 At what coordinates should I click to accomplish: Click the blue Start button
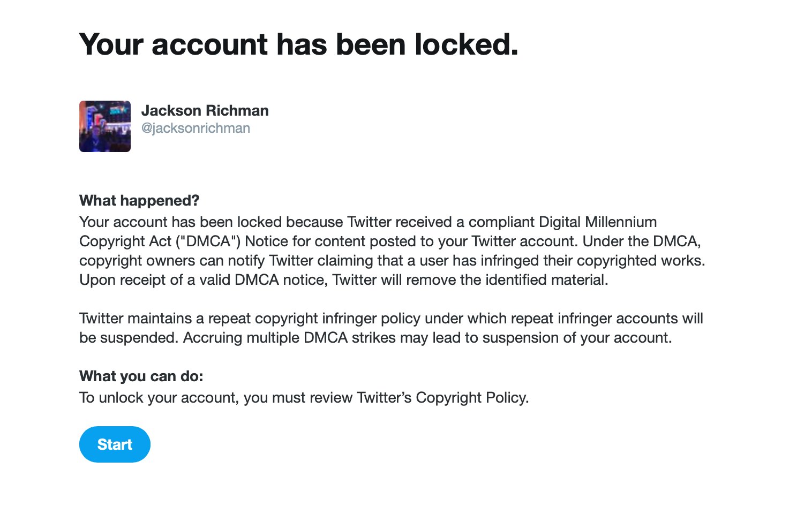115,444
